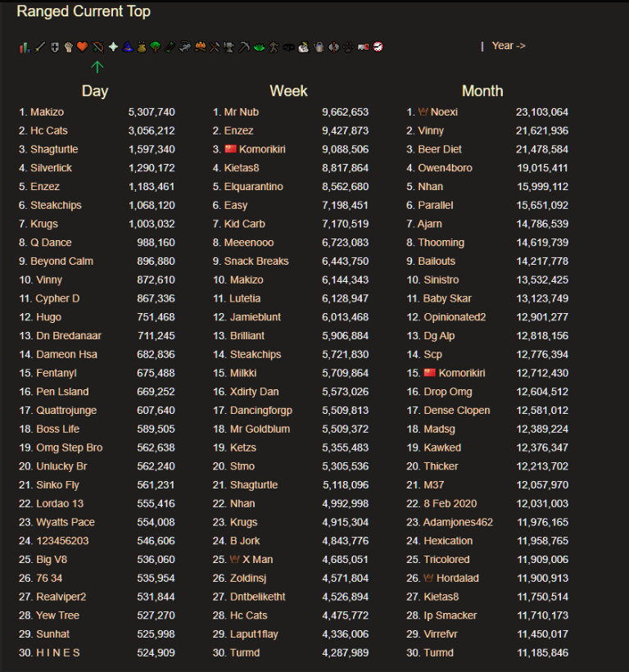
Task: Select the Smithing anvil icon
Action: 229,48
